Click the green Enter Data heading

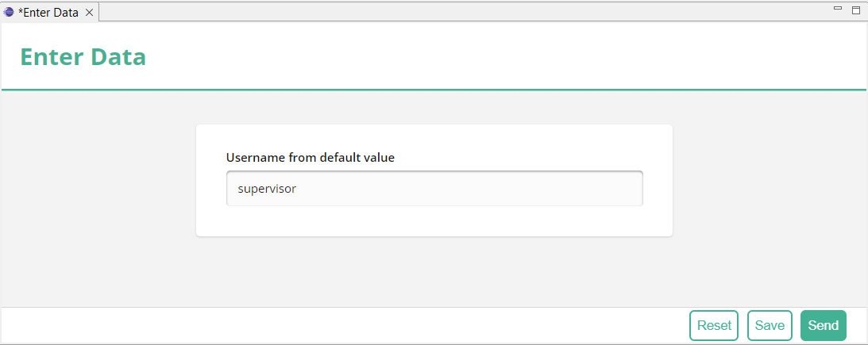coord(83,57)
